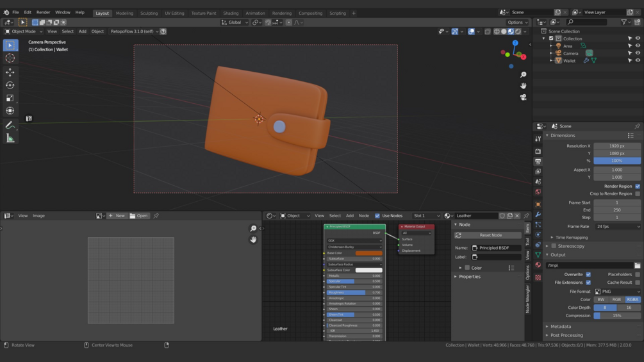Toggle camera view icon in viewport
This screenshot has height=362, width=644.
523,97
